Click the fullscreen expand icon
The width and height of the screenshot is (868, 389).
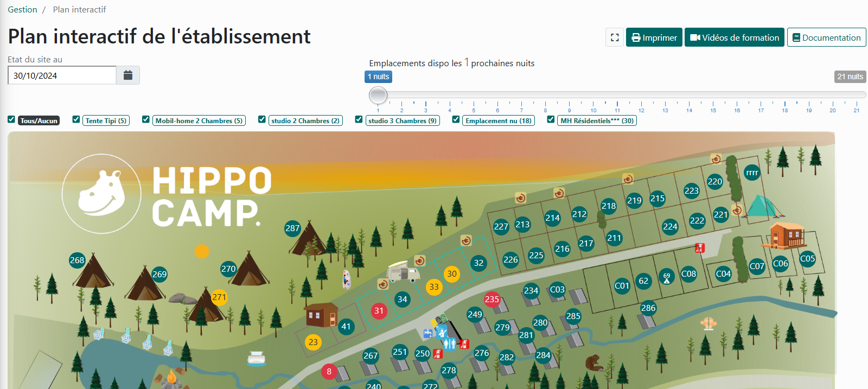[615, 37]
